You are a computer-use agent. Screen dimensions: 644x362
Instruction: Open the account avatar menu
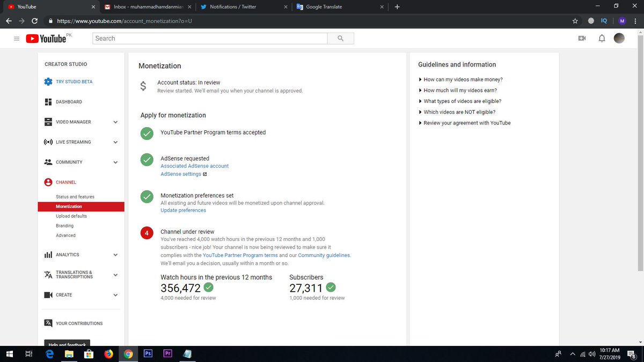[619, 38]
